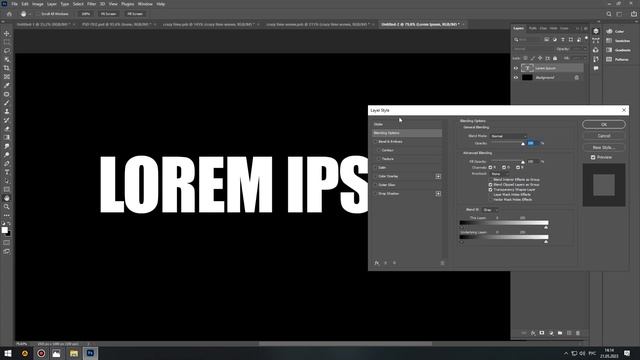Open the Filter menu
640x360 pixels.
point(91,4)
